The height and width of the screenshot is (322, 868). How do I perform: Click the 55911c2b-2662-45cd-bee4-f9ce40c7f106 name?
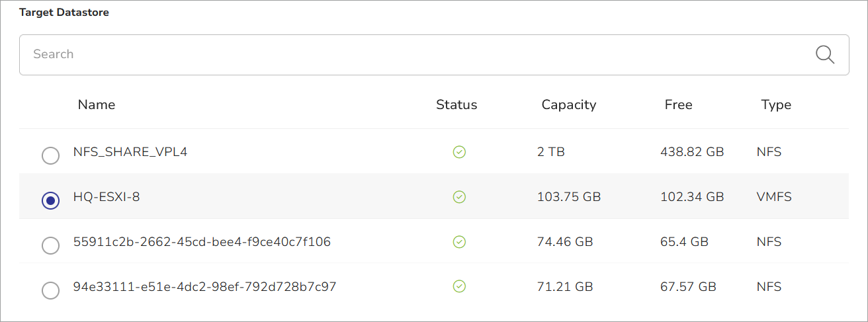coord(202,242)
